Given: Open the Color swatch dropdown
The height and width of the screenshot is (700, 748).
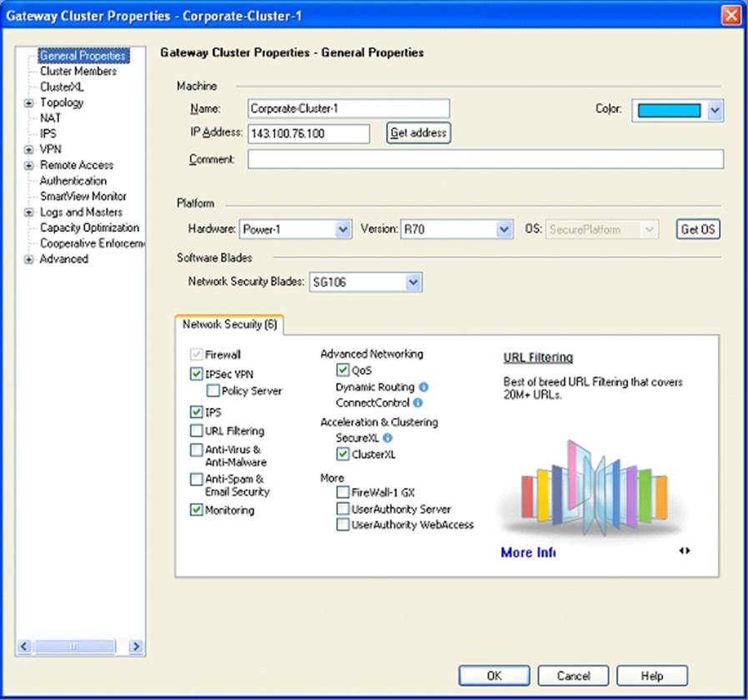Looking at the screenshot, I should click(714, 110).
